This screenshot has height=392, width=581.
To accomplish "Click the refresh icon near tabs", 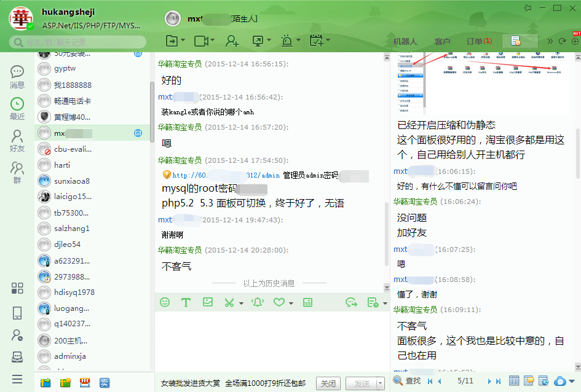I will (x=563, y=41).
